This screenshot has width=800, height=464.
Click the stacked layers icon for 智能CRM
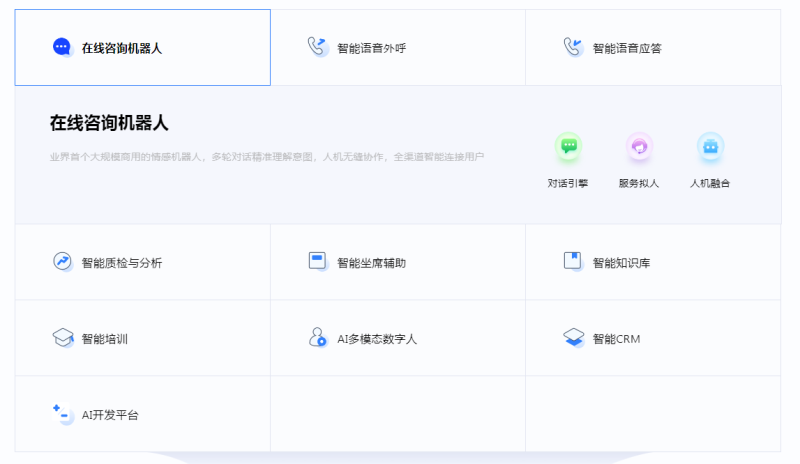(x=572, y=338)
